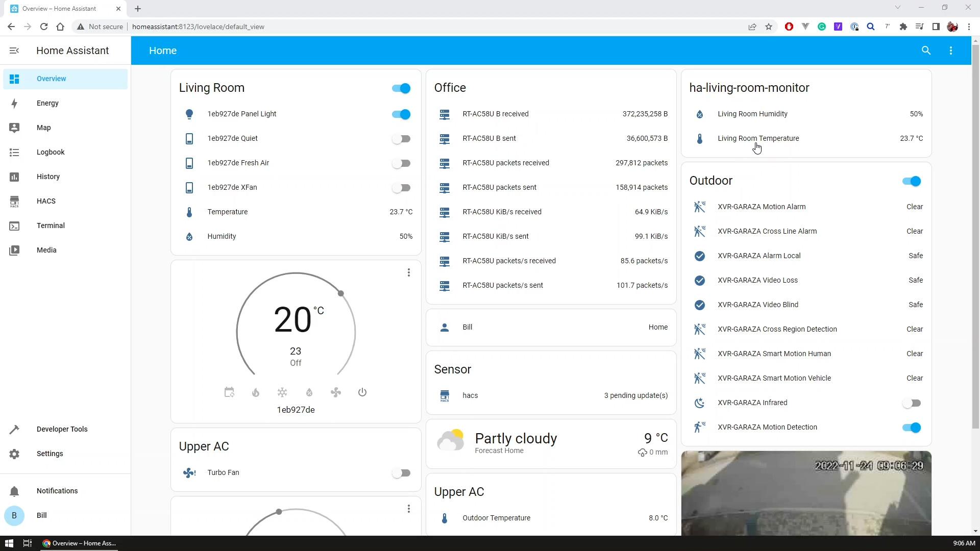
Task: Open the HACS sidebar item
Action: 46,201
